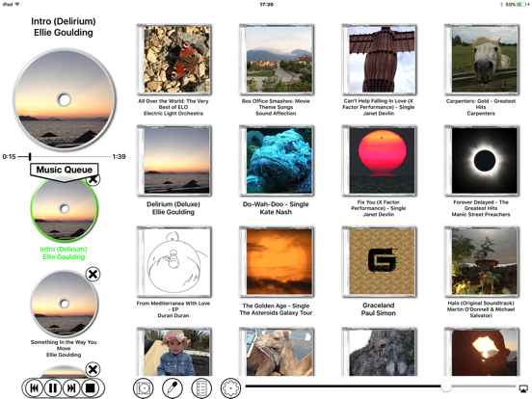Viewport: 532px width, 399px height.
Task: Open the artists microphone icon
Action: click(x=173, y=387)
